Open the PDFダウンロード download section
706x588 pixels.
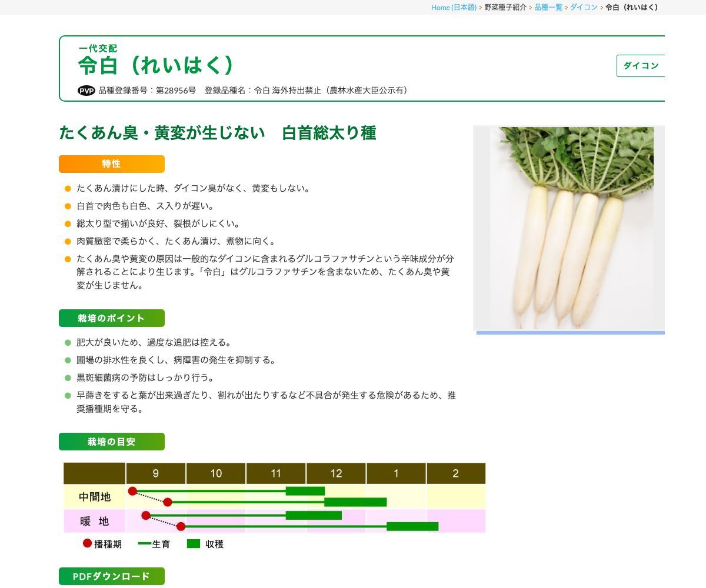point(111,576)
